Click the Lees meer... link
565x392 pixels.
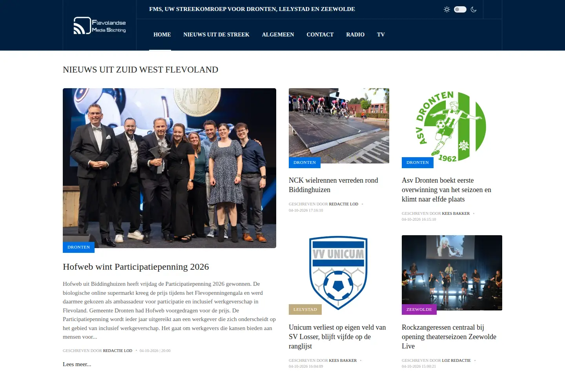77,364
